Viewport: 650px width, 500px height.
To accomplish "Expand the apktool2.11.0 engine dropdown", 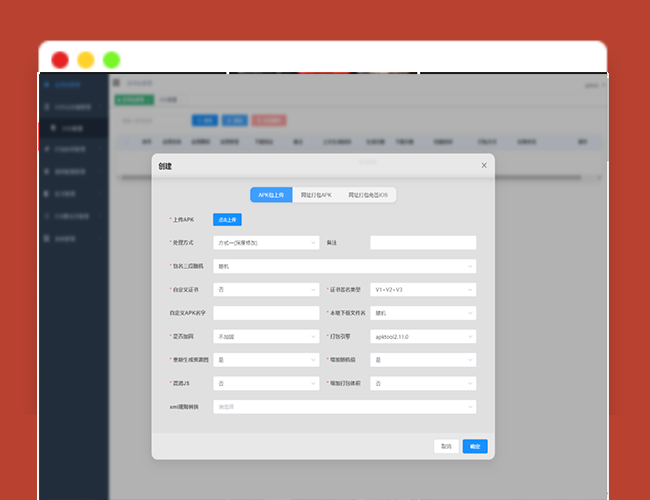I will coord(422,337).
